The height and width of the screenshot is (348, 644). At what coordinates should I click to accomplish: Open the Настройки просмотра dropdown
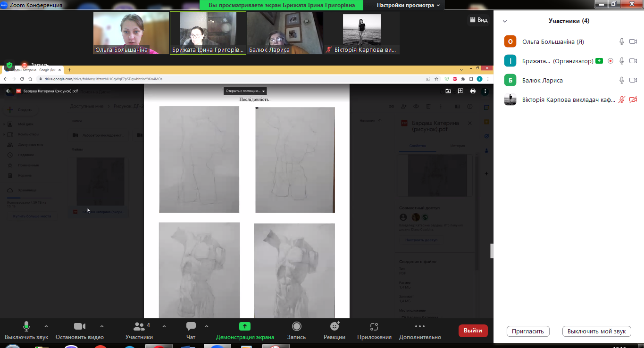click(408, 5)
